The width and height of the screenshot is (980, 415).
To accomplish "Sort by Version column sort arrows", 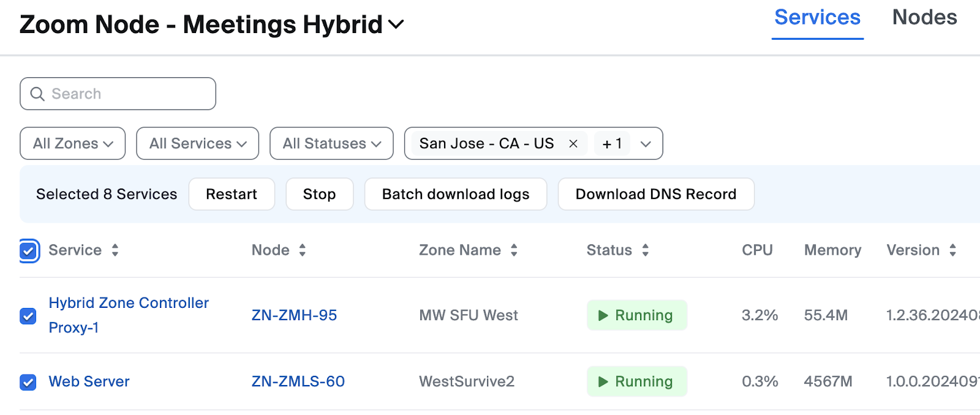I will point(952,250).
